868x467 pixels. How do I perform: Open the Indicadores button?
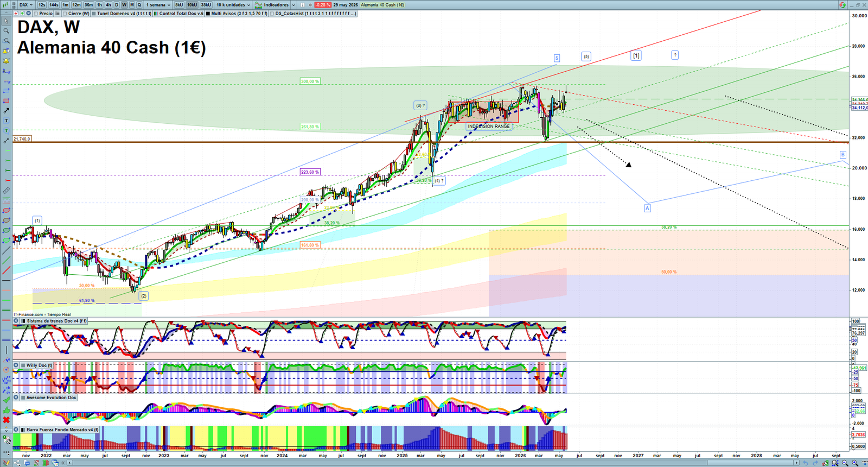click(x=272, y=5)
